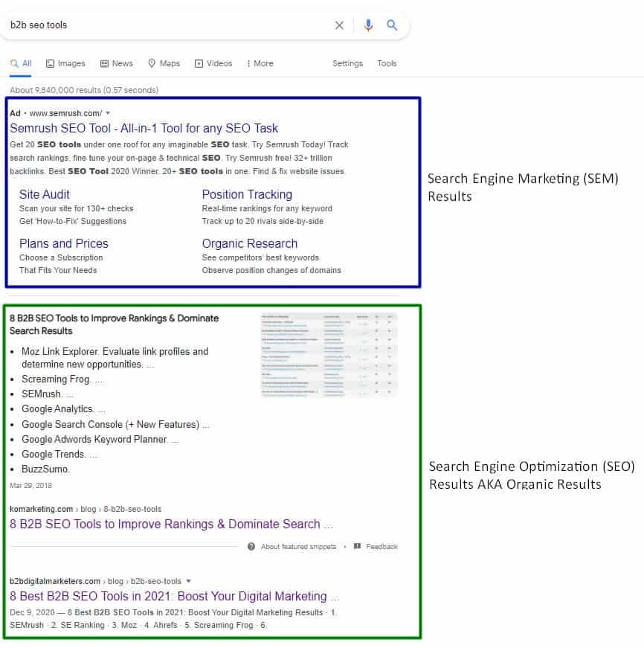Click the See competitors' best keywords text

click(260, 257)
